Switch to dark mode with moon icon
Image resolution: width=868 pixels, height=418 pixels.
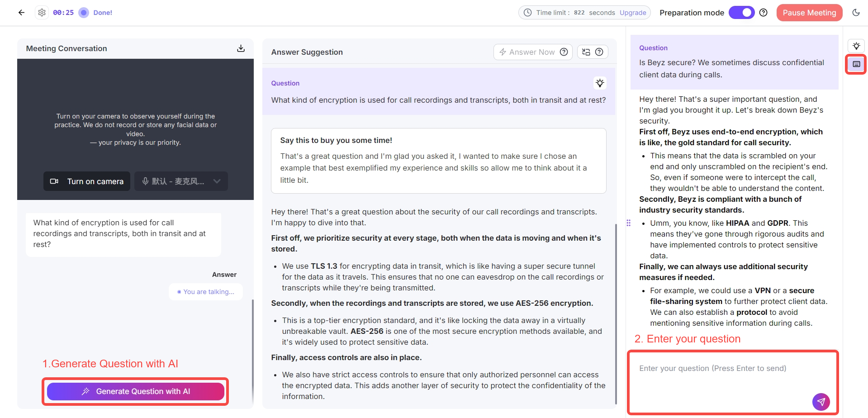(856, 13)
